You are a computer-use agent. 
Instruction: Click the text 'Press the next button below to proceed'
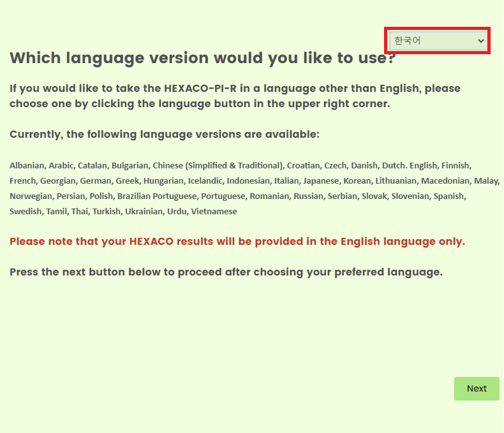tap(115, 272)
